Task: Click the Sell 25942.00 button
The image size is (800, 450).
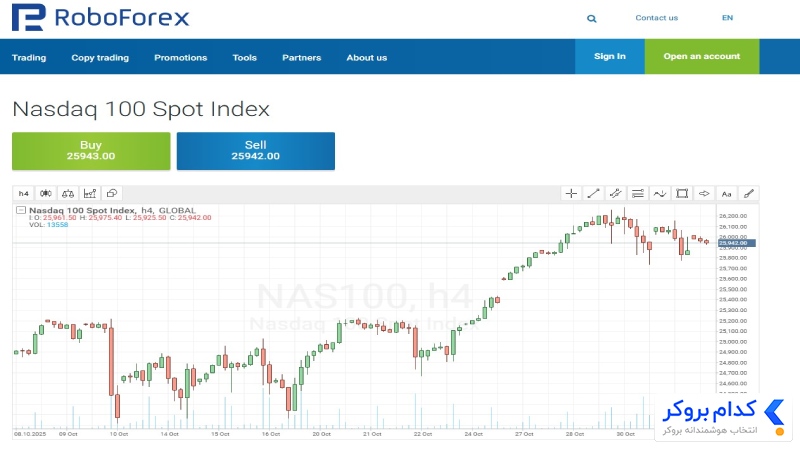Action: click(x=256, y=151)
